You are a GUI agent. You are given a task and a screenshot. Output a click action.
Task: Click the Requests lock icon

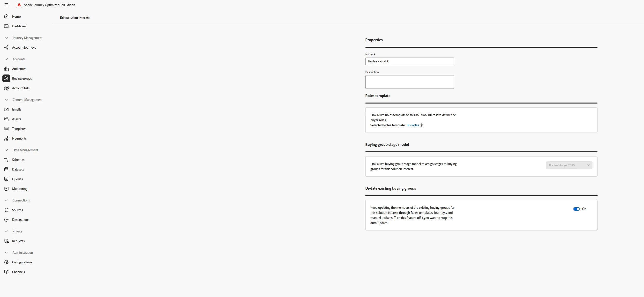(6, 241)
